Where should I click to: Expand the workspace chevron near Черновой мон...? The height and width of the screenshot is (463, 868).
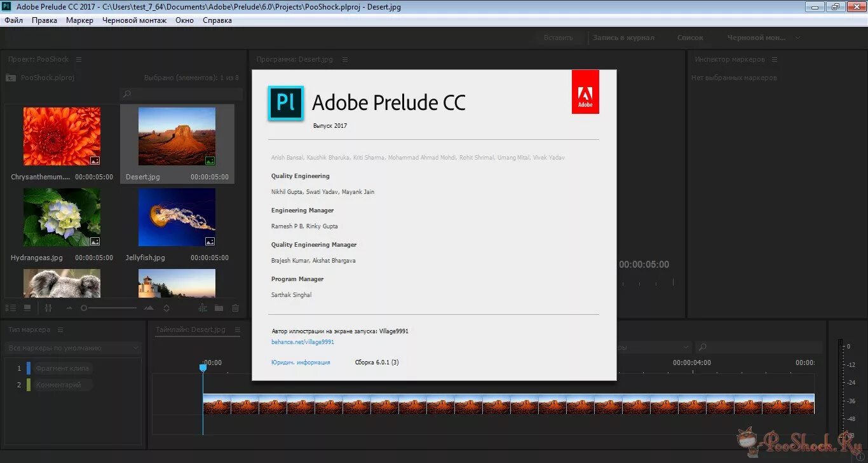[x=797, y=38]
